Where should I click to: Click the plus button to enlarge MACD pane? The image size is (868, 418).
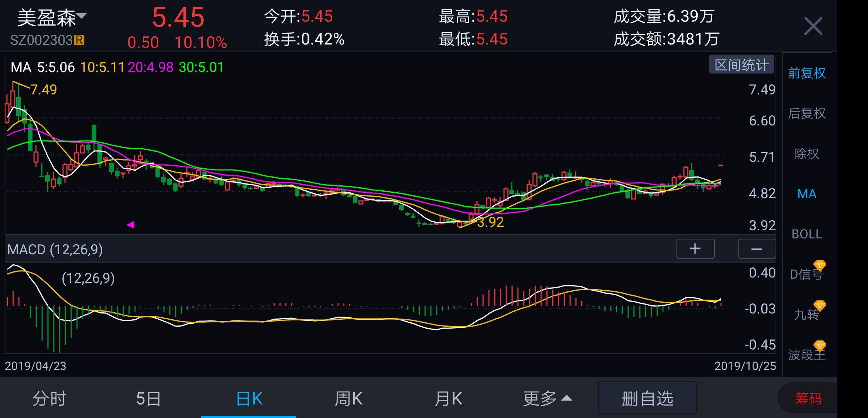(x=695, y=249)
